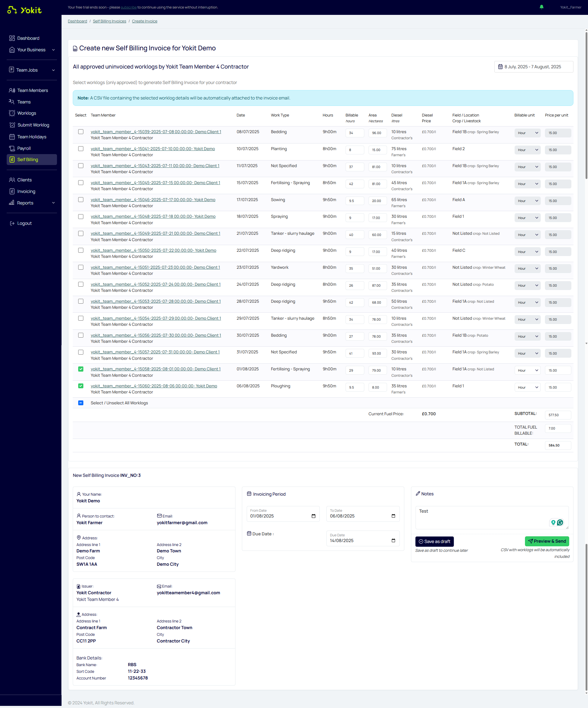This screenshot has height=708, width=588.
Task: Open Clients page from sidebar
Action: [24, 180]
